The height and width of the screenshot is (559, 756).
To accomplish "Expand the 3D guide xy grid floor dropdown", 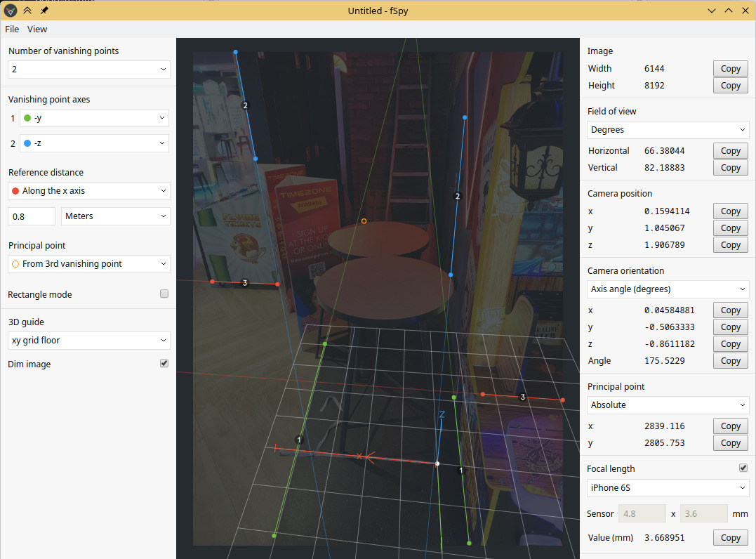I will tap(89, 341).
